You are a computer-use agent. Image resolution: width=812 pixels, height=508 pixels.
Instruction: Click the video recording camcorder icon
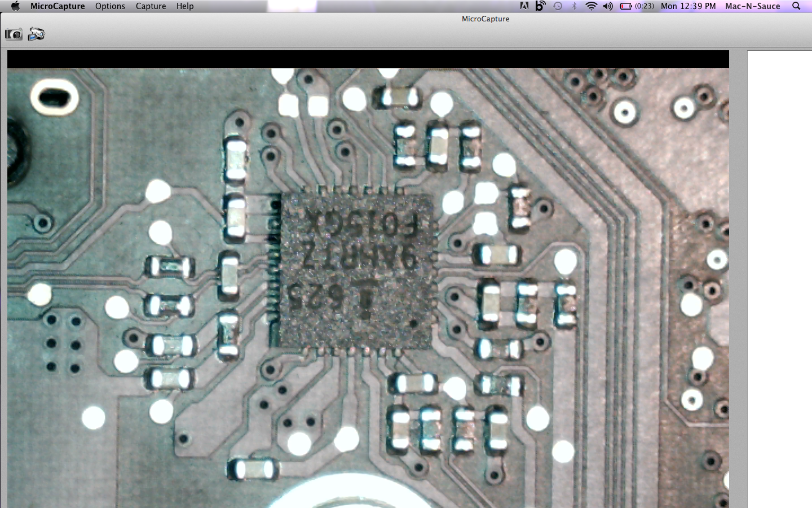(x=37, y=34)
